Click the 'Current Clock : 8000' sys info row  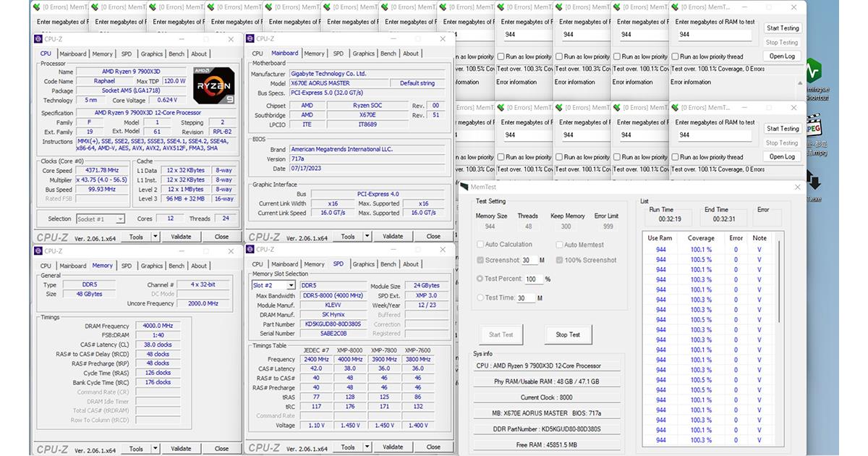point(546,397)
